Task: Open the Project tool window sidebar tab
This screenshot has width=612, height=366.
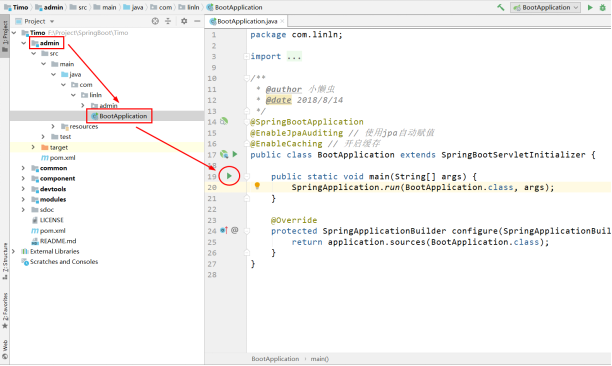Action: pyautogui.click(x=5, y=37)
